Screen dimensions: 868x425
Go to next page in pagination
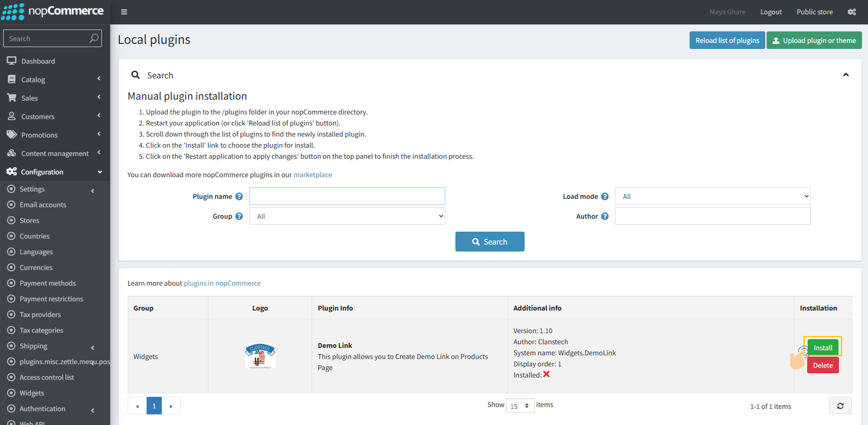coord(171,406)
